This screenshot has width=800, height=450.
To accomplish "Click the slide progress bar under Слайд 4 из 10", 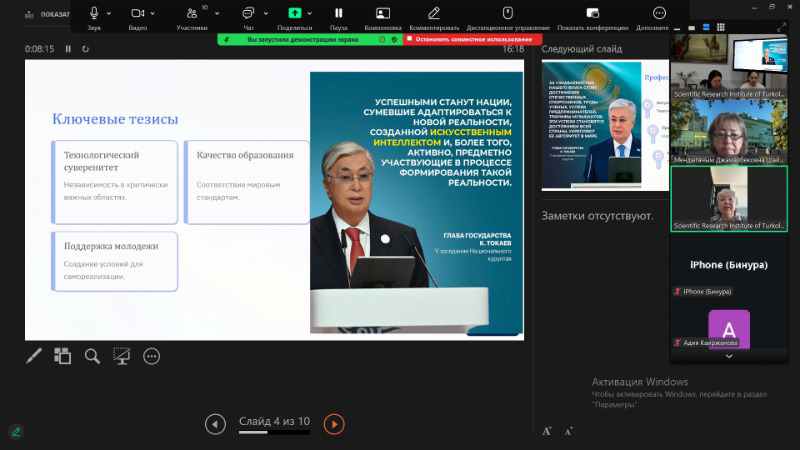I will pyautogui.click(x=274, y=433).
